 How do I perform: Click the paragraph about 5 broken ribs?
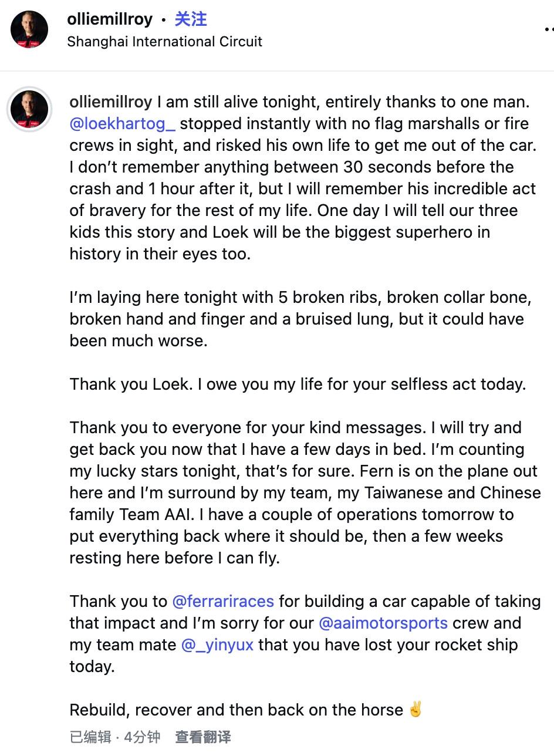click(x=300, y=319)
